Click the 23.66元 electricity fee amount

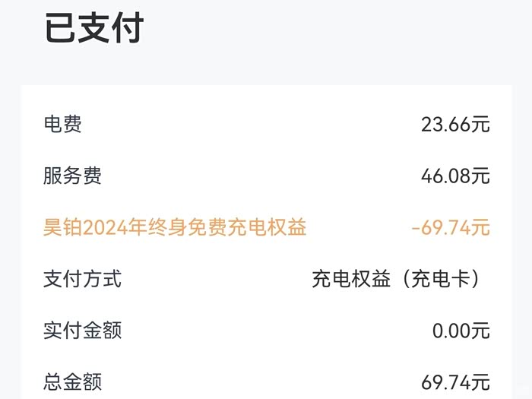click(x=455, y=124)
